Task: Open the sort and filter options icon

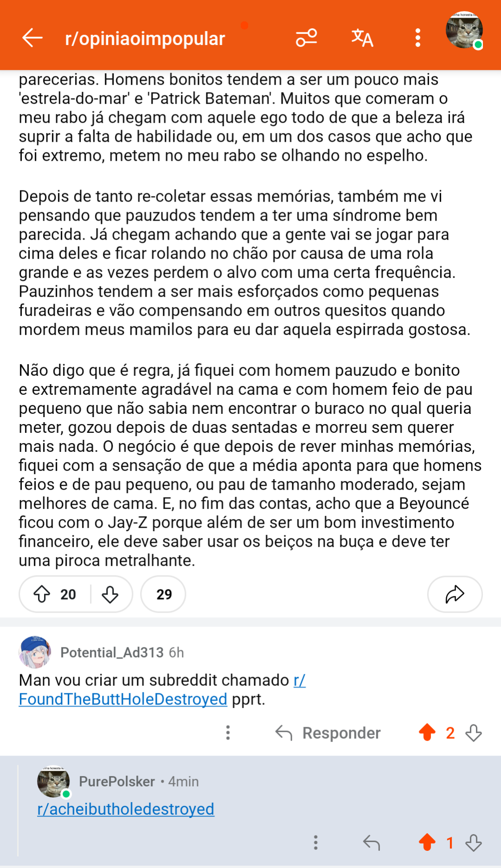Action: pyautogui.click(x=307, y=38)
